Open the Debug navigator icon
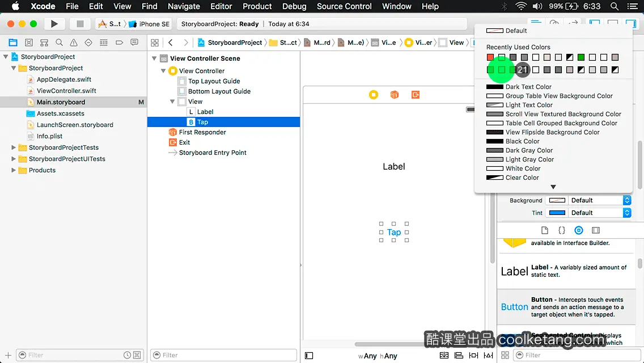 click(x=104, y=43)
